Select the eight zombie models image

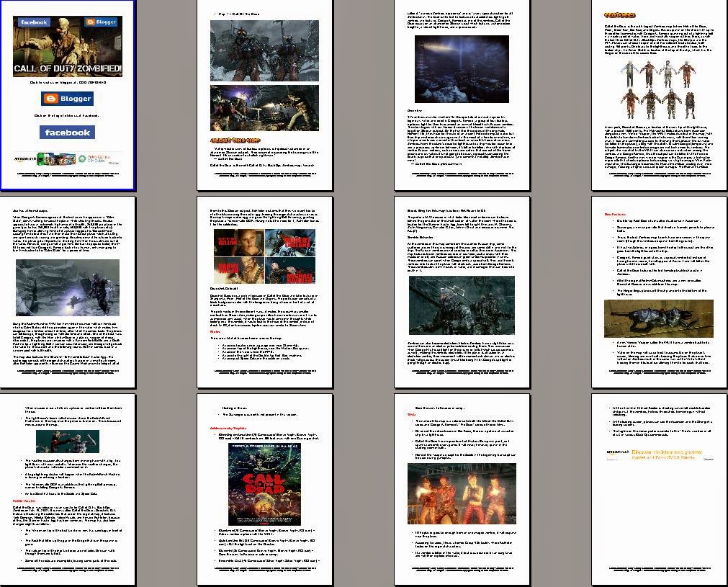tap(658, 89)
